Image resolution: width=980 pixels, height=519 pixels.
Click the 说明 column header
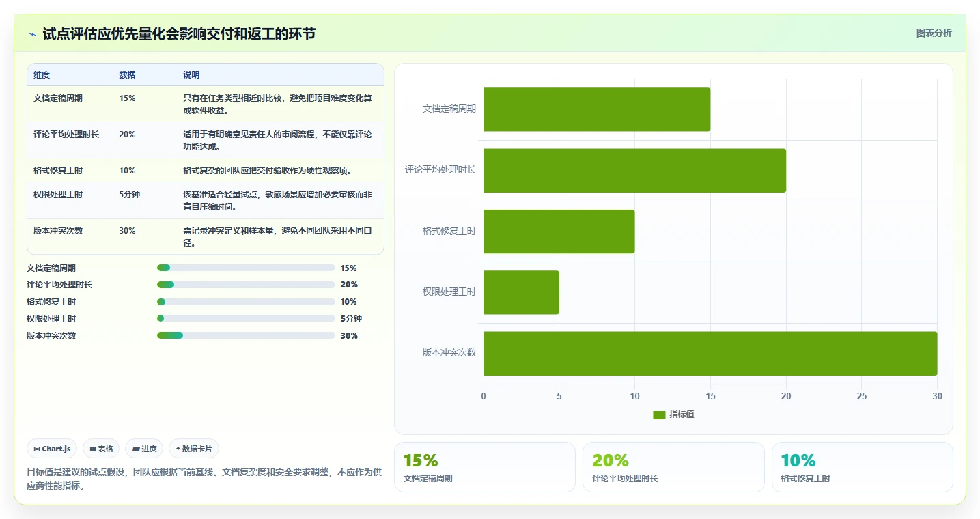point(191,75)
